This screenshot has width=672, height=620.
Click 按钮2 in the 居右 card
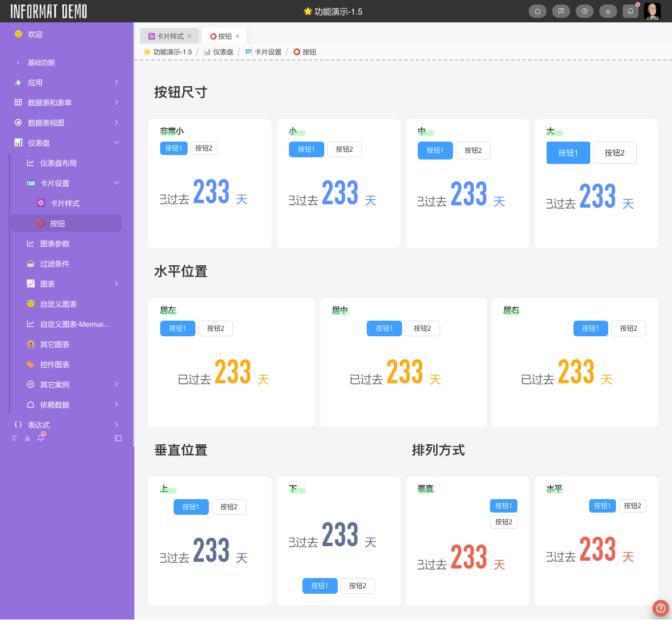click(x=628, y=328)
